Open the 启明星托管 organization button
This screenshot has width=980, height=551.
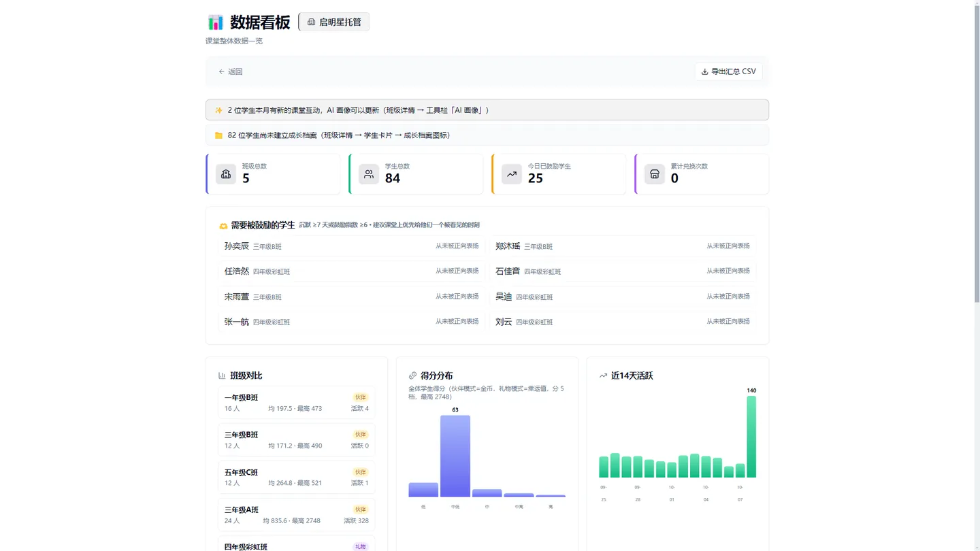point(334,22)
